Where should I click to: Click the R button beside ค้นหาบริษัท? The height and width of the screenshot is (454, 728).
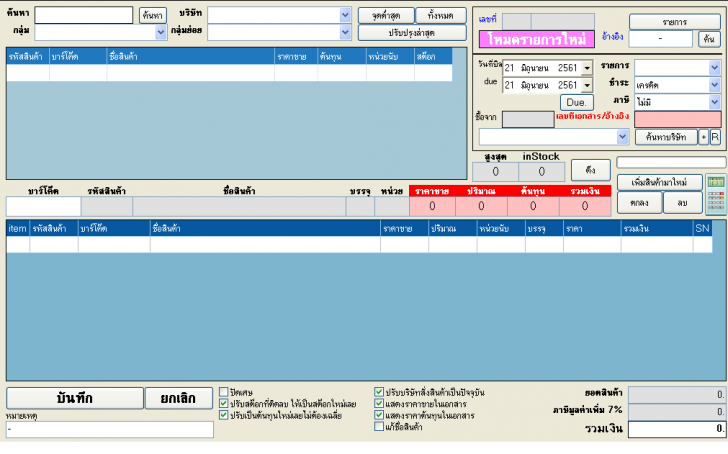(715, 137)
